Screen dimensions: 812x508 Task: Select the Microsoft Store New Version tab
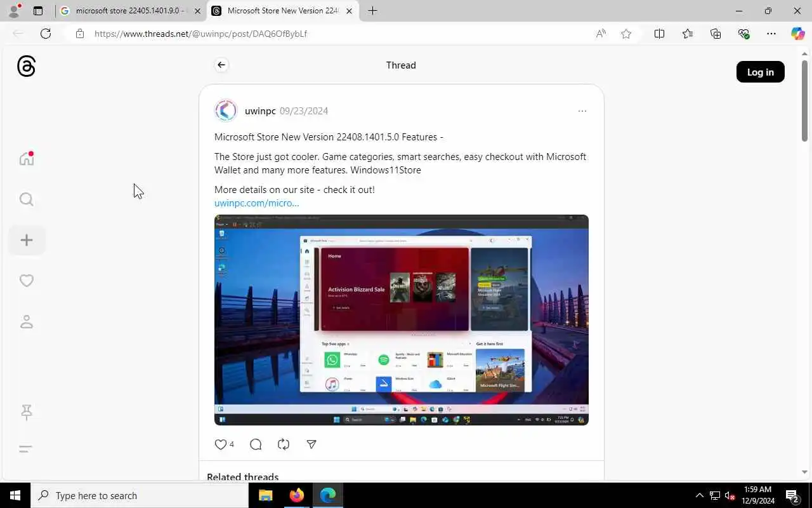point(282,11)
